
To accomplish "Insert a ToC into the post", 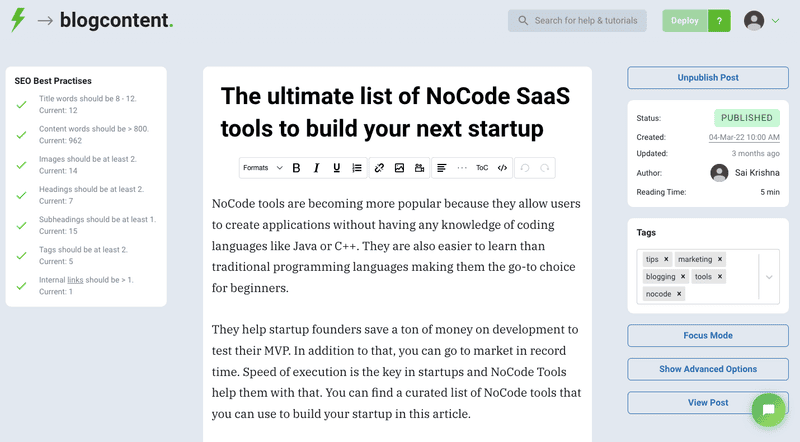I will (x=482, y=168).
